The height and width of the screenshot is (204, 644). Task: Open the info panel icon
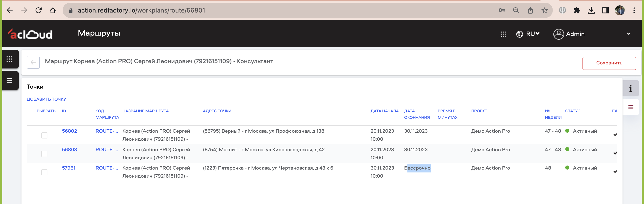click(x=631, y=88)
